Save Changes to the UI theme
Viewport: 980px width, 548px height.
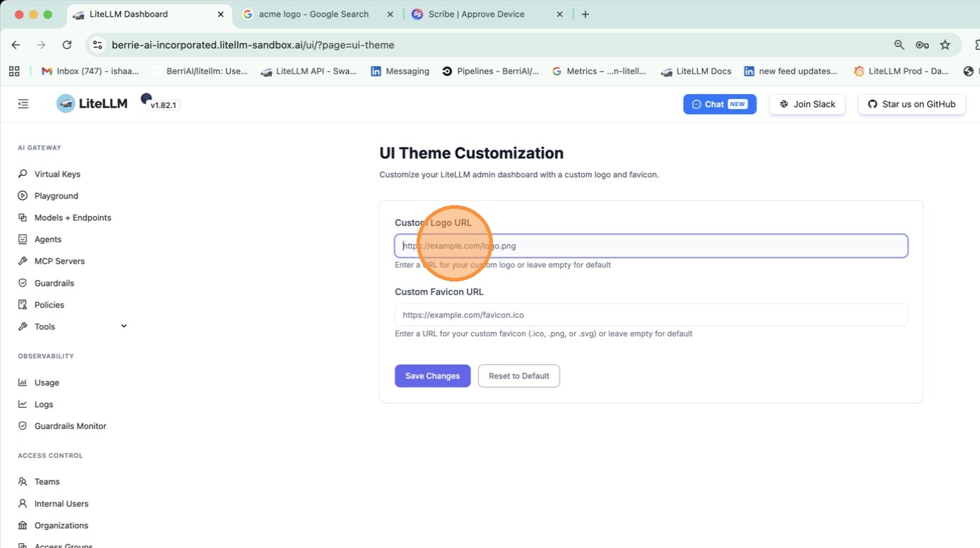[433, 376]
